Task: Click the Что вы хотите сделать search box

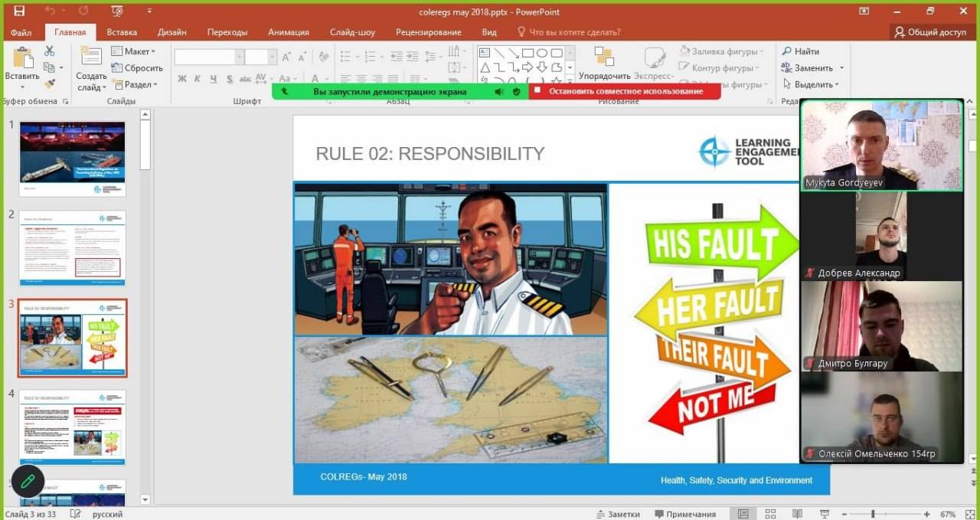Action: pyautogui.click(x=569, y=32)
